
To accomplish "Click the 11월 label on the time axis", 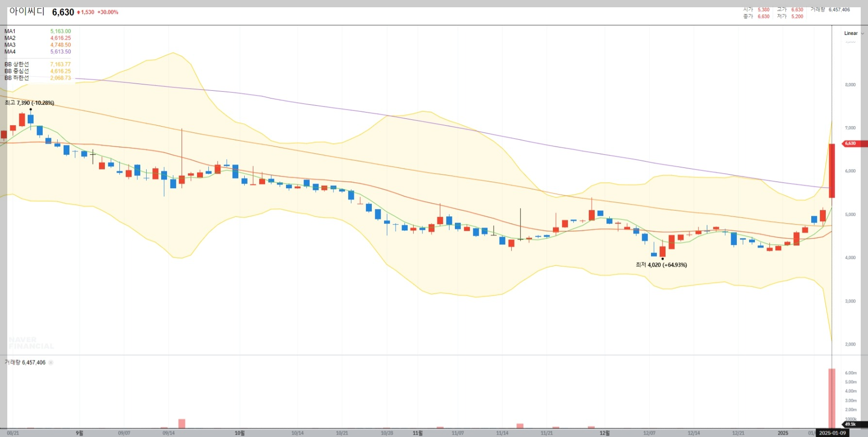I will 417,433.
